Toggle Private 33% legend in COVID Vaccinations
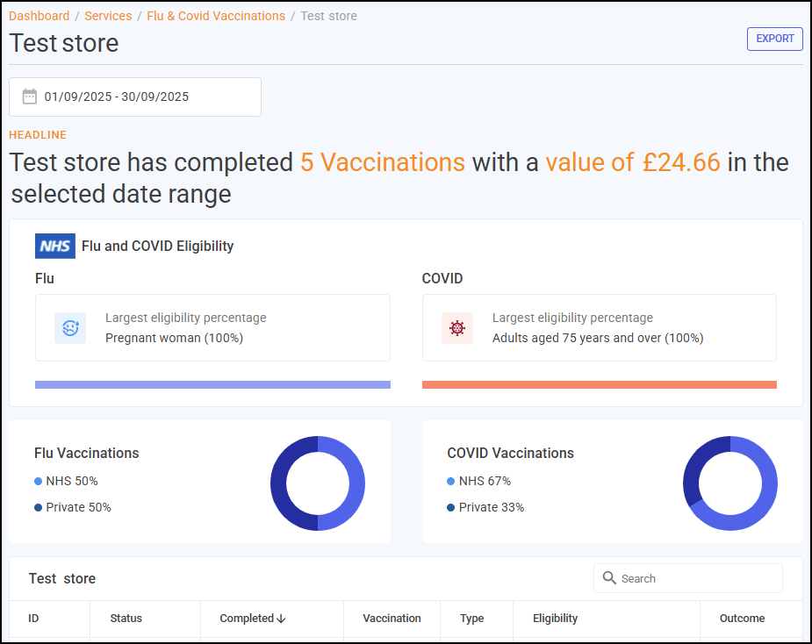Screen dimensions: 812x644 click(485, 507)
